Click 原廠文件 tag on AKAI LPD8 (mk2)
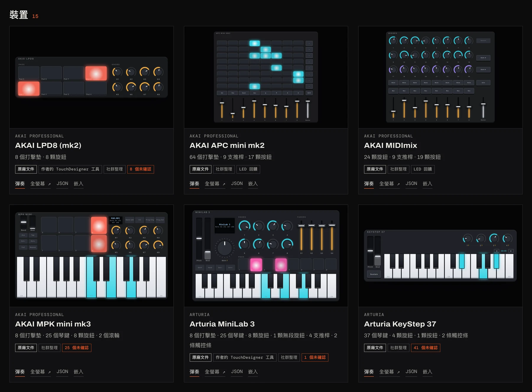The width and height of the screenshot is (532, 392). (26, 169)
